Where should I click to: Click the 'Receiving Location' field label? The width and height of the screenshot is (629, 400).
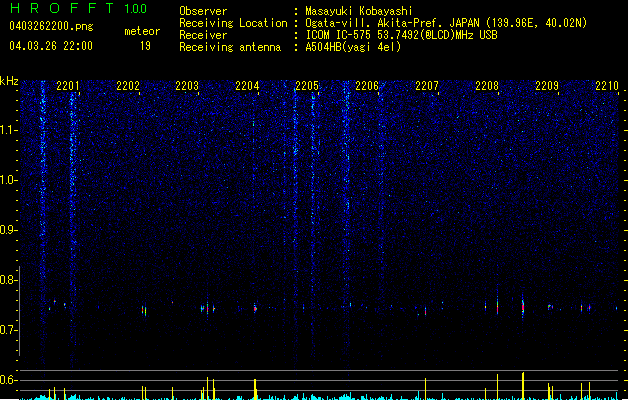[x=233, y=23]
